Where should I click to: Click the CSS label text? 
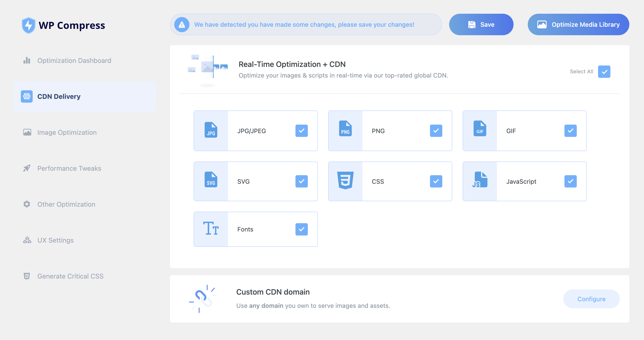(378, 182)
